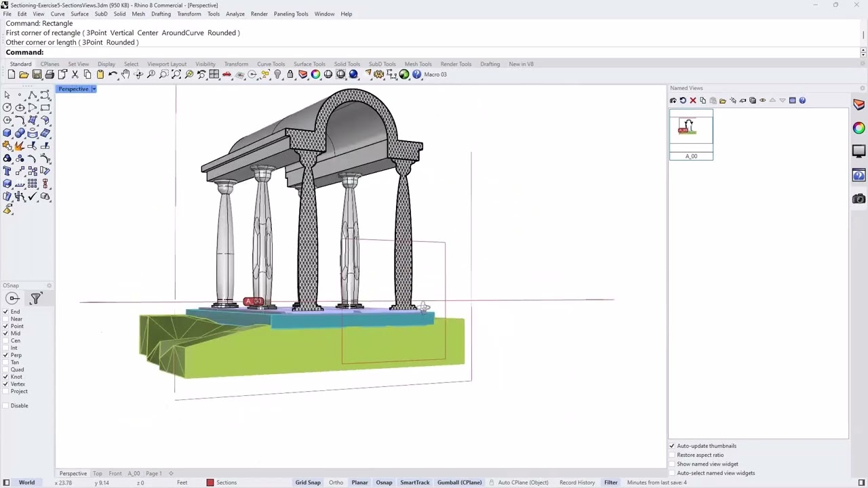This screenshot has height=488, width=868.
Task: Open the File menu
Action: click(7, 14)
